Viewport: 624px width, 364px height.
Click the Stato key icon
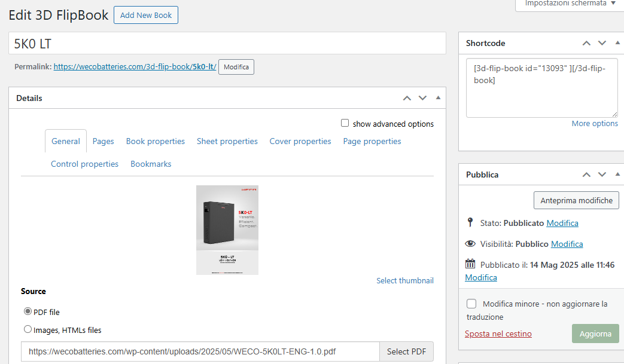point(470,222)
